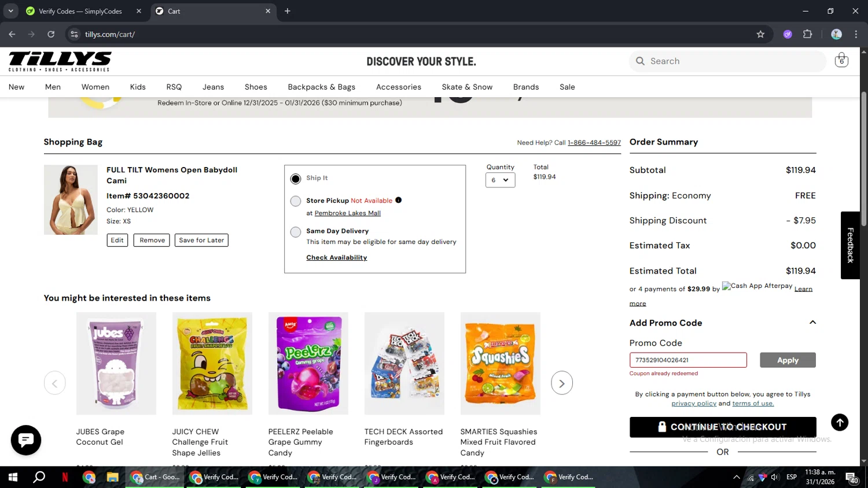This screenshot has height=488, width=868.
Task: Open Brands menu
Action: 526,87
